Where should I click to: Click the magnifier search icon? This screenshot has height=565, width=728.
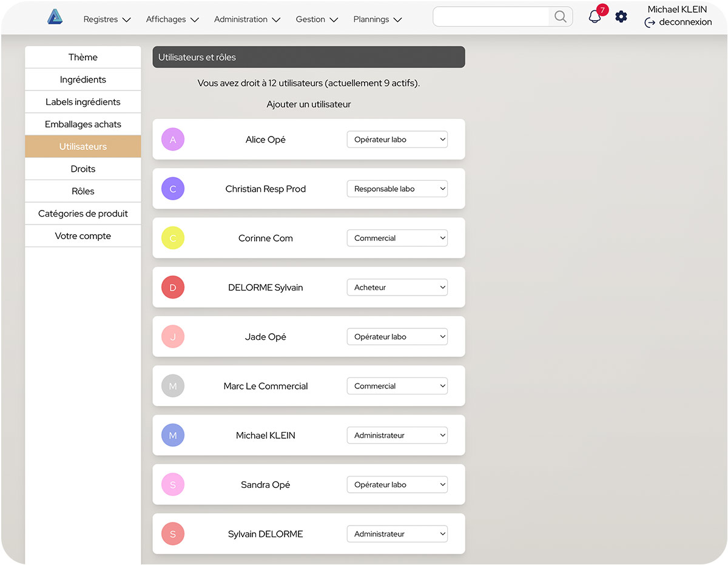(561, 17)
